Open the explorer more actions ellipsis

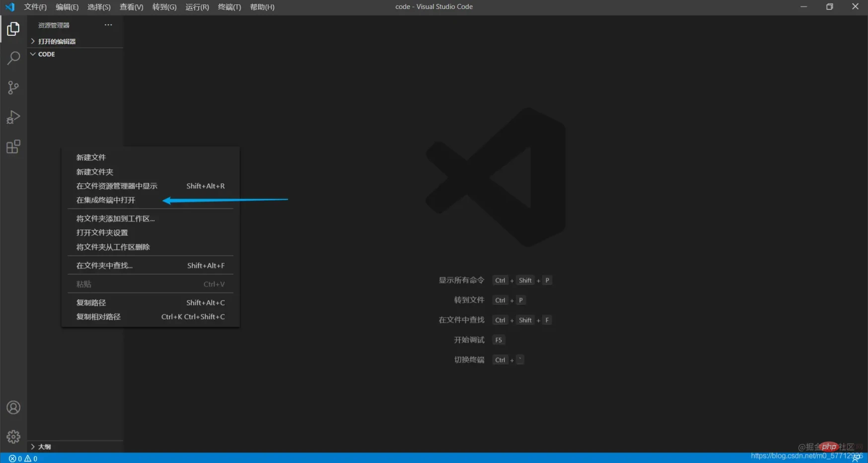pyautogui.click(x=108, y=25)
